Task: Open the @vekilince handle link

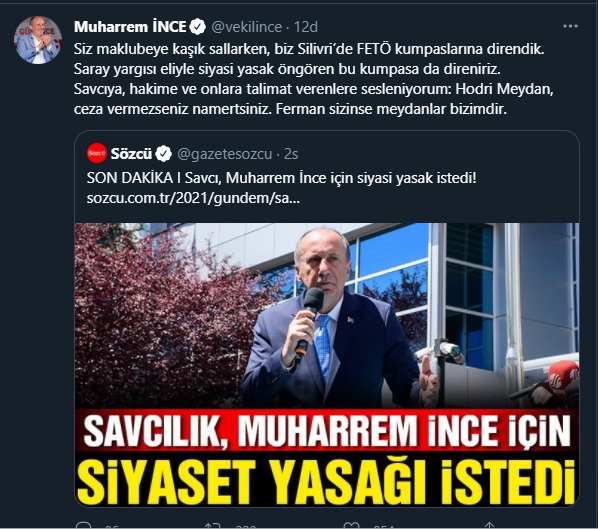Action: coord(246,27)
